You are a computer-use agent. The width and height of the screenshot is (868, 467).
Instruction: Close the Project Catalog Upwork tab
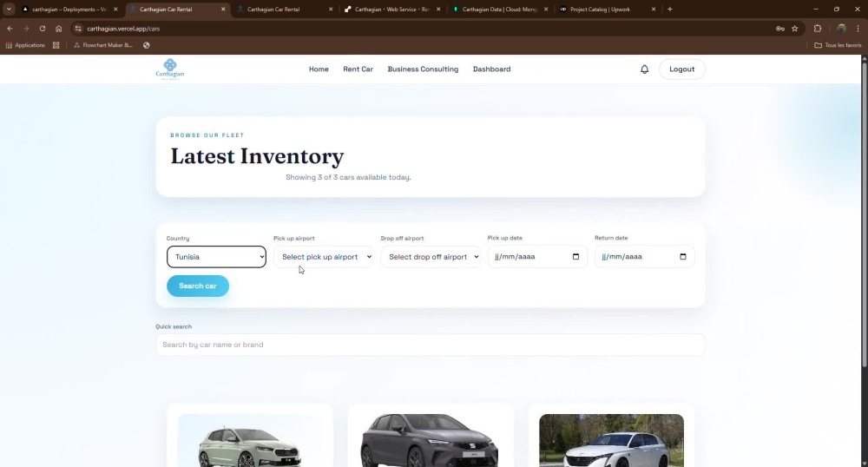(x=654, y=10)
